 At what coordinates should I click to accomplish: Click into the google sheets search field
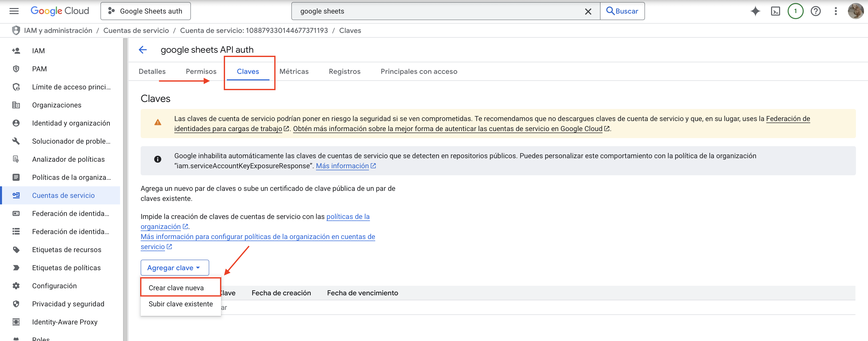tap(438, 11)
